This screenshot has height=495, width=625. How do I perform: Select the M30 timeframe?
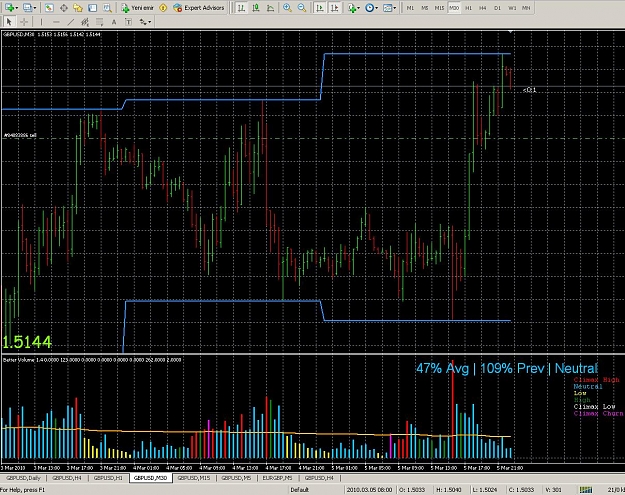point(454,8)
